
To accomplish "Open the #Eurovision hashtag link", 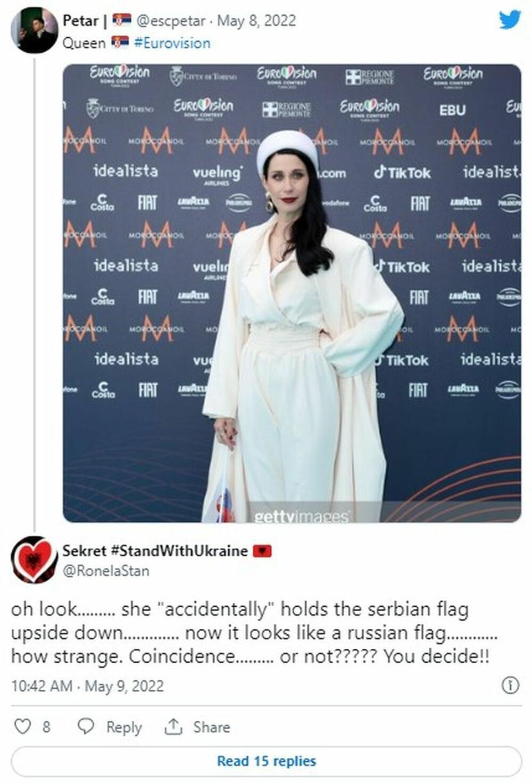I will click(x=172, y=43).
